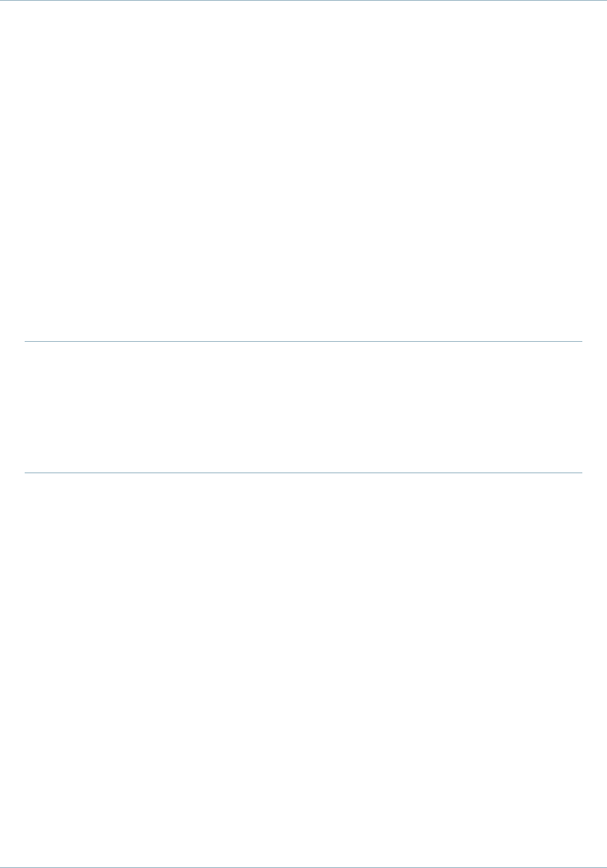Screen dimensions: 607x868
Task: Click the empty area above the upper divider
Action: 303,171
